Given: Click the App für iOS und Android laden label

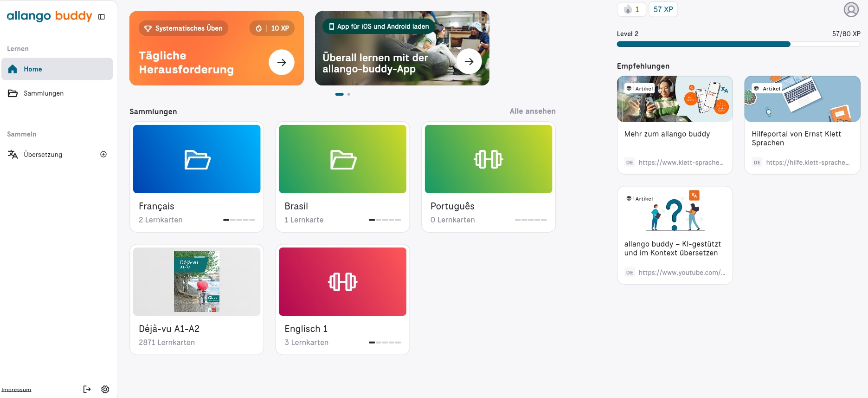Looking at the screenshot, I should (x=379, y=26).
